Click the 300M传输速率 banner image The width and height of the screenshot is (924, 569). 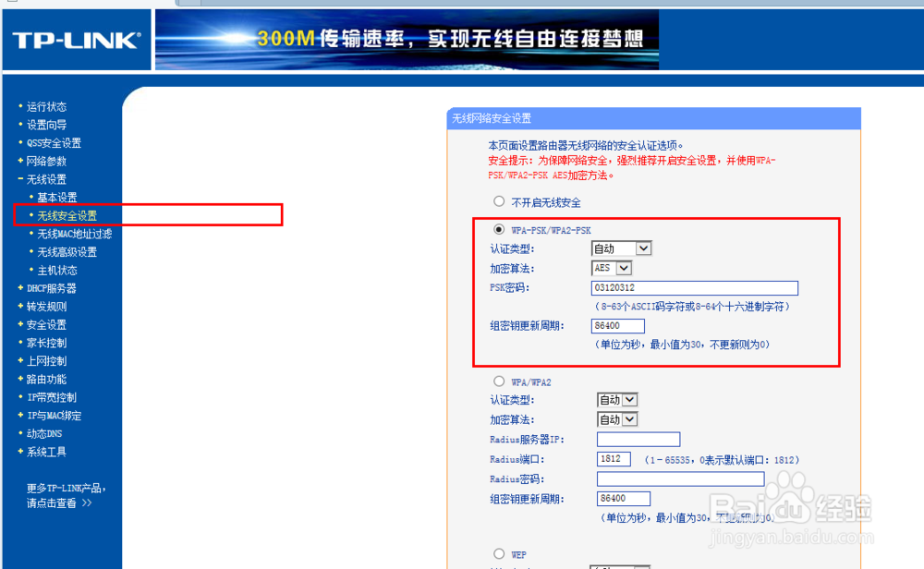coord(407,40)
